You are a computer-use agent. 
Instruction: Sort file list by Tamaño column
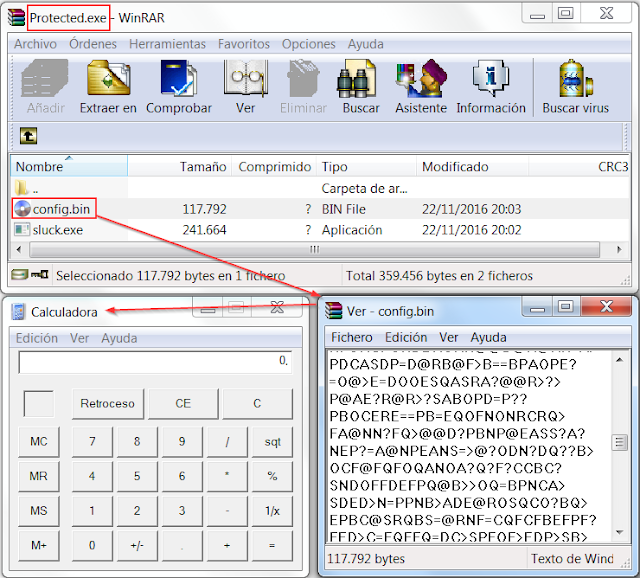tap(180, 166)
